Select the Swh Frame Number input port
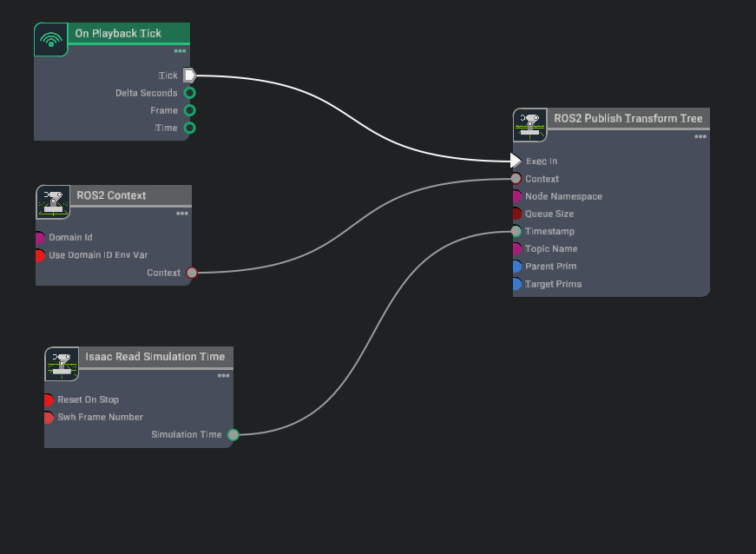 (x=49, y=418)
